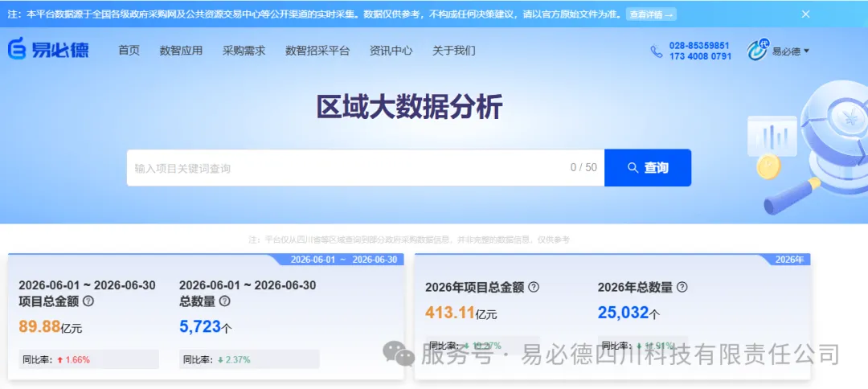Click the 查询 search button
Image resolution: width=868 pixels, height=389 pixels.
coord(648,168)
